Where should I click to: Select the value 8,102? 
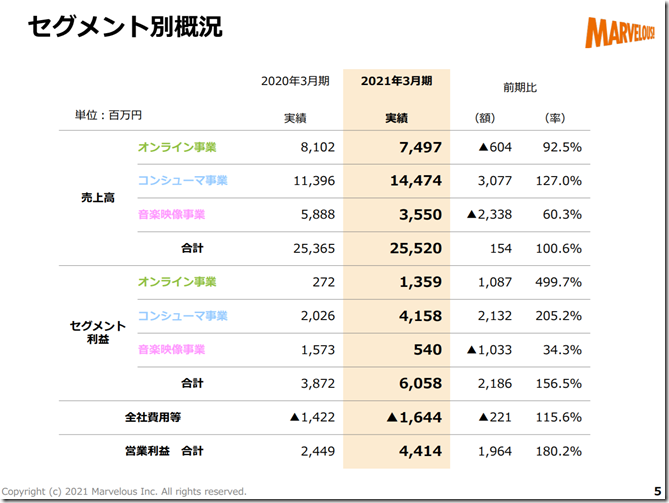(318, 147)
